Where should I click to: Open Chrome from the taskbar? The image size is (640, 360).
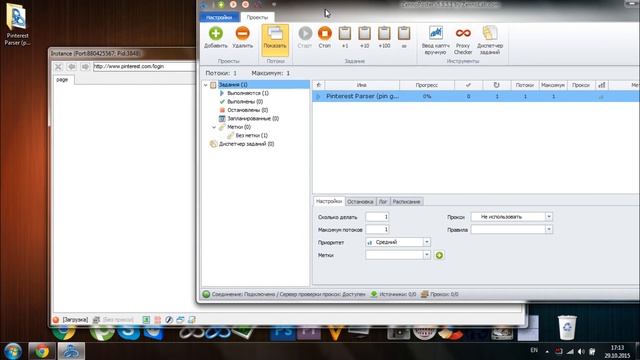point(42,351)
